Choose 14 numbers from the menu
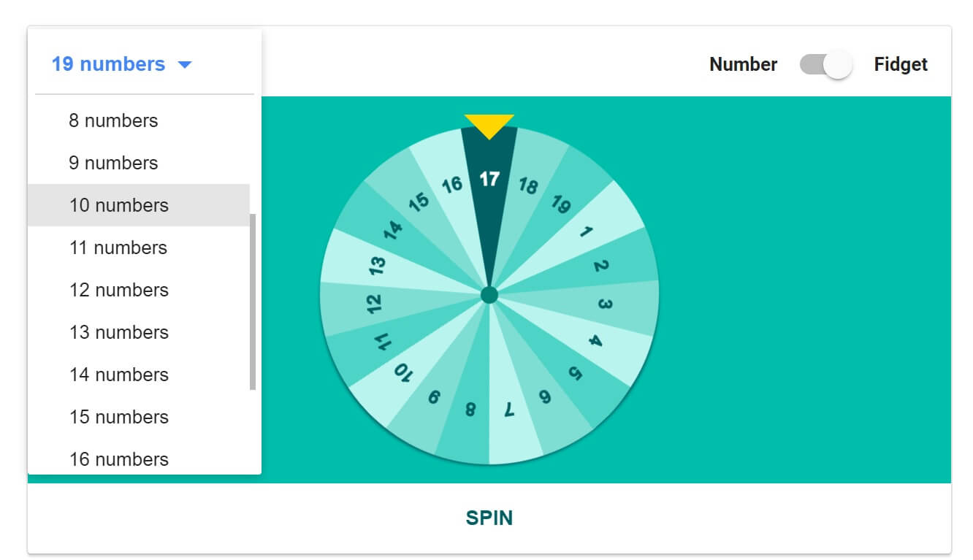Image resolution: width=973 pixels, height=560 pixels. point(119,375)
